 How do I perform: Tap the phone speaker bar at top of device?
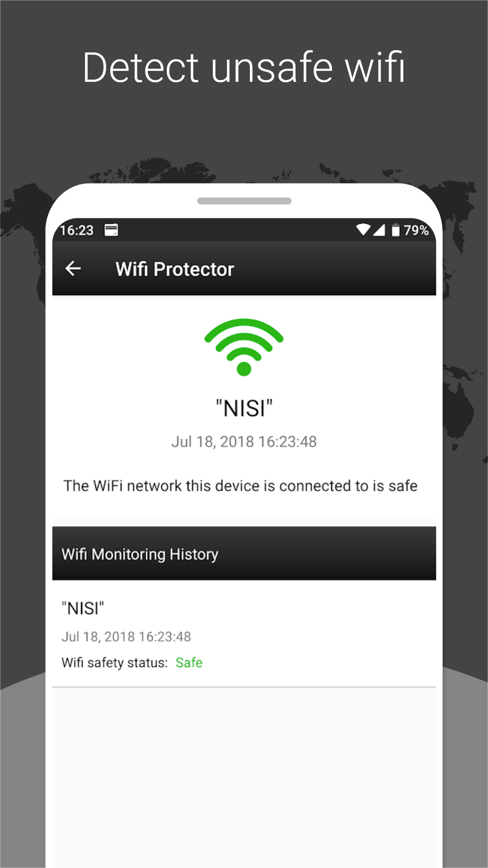[244, 201]
